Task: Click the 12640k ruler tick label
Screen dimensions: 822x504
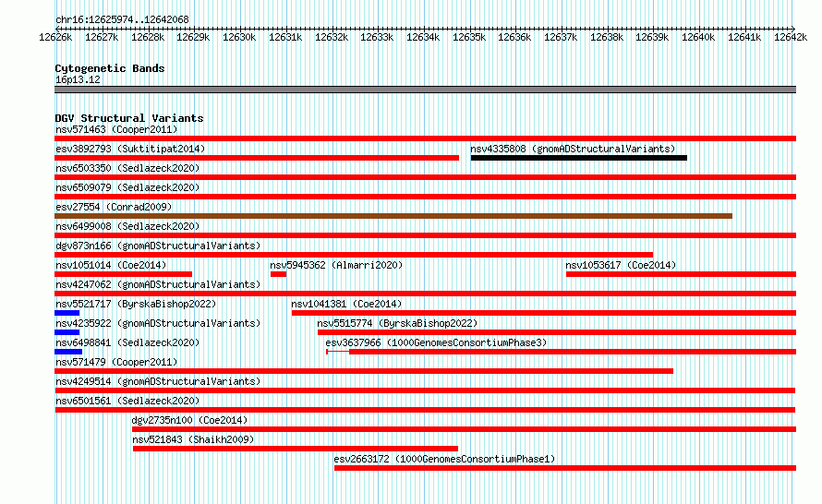Action: pyautogui.click(x=698, y=37)
